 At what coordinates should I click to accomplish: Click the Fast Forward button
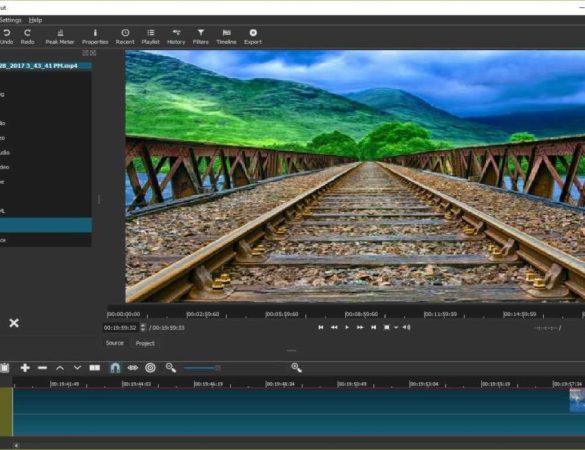(360, 327)
